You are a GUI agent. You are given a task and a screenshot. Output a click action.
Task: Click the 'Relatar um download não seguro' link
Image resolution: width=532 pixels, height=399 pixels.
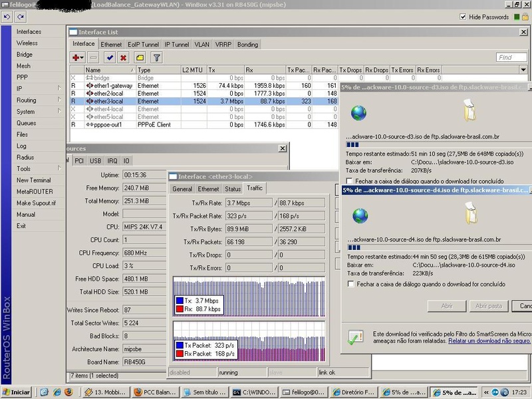click(489, 341)
